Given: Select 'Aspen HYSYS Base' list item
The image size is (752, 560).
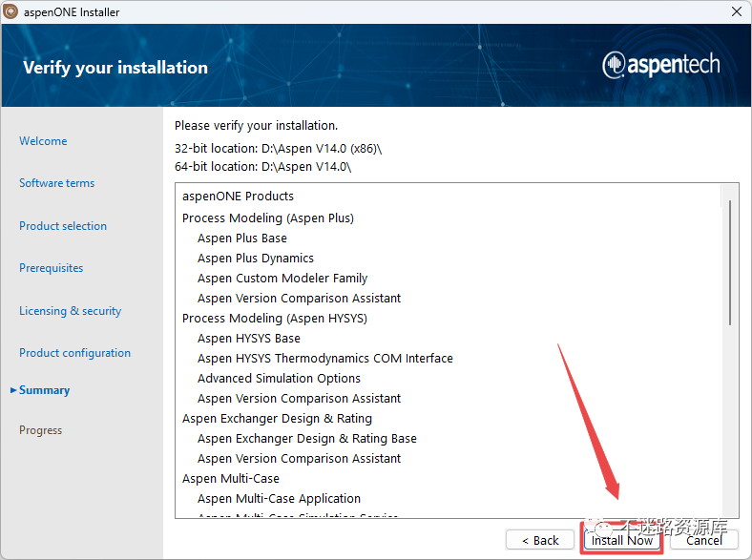Looking at the screenshot, I should pos(249,339).
